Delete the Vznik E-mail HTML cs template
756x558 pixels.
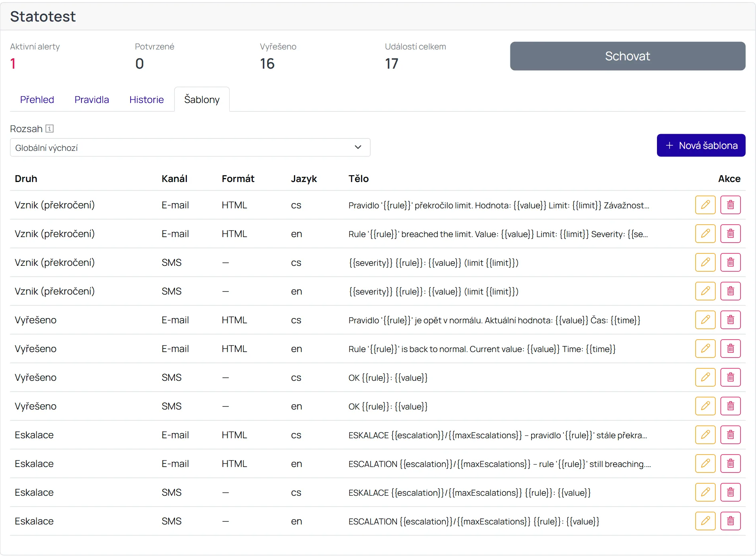tap(730, 205)
